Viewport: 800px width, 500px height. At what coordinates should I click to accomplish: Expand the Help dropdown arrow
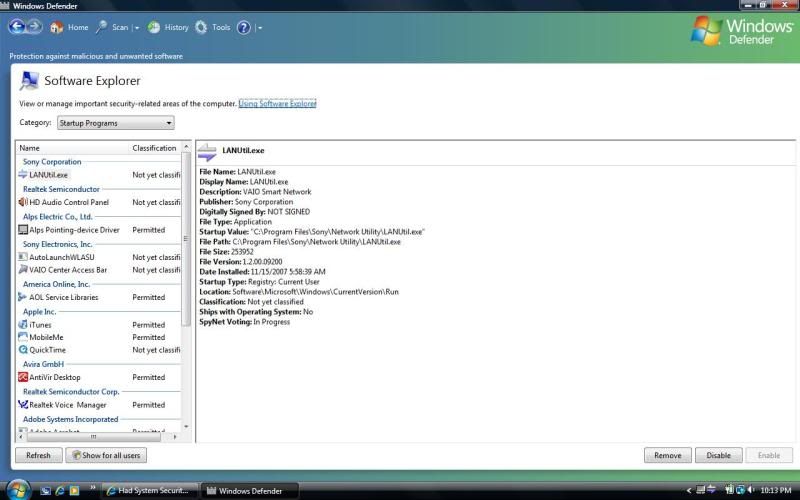(259, 28)
